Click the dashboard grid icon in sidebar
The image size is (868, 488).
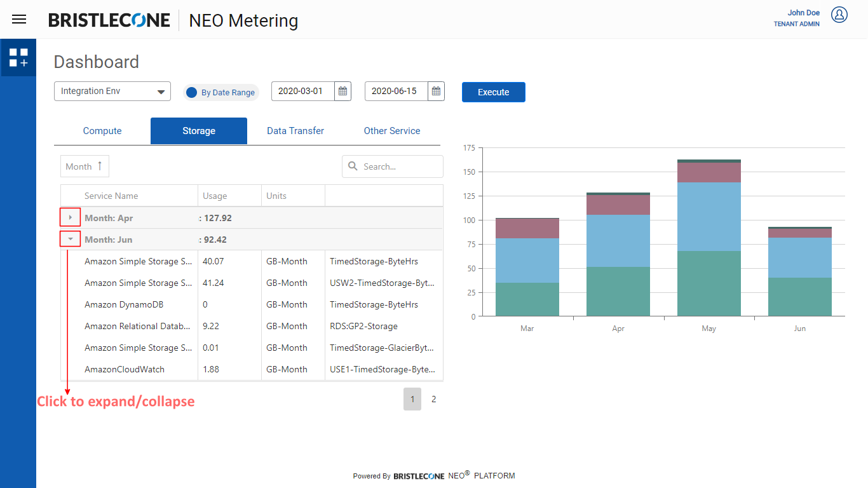[x=18, y=58]
